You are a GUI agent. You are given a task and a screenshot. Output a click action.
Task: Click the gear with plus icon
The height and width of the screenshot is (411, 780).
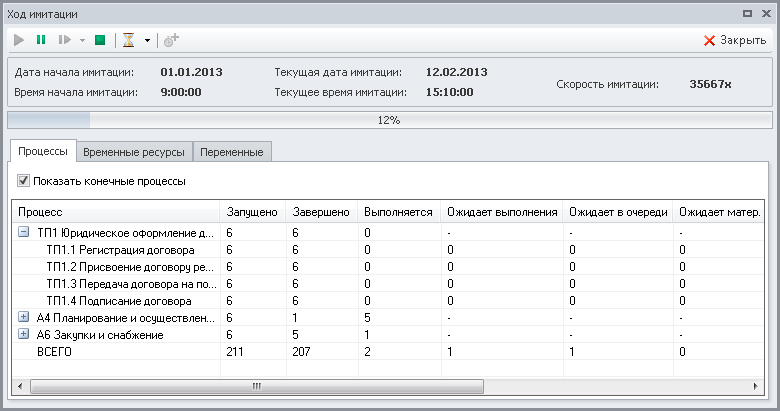point(171,40)
